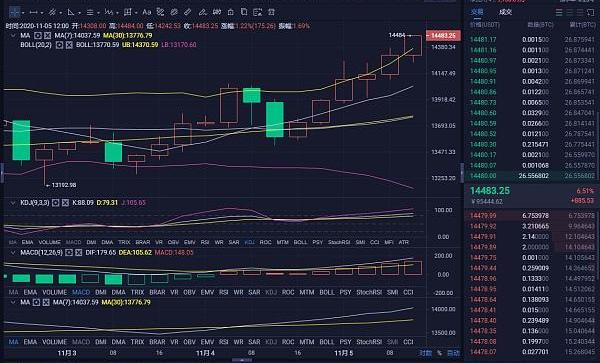Click the 14480.00 highlighted order book row
The width and height of the screenshot is (600, 363).
coord(532,176)
